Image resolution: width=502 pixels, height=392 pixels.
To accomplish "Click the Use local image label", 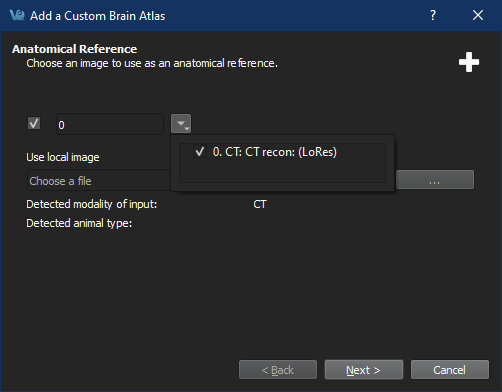I will click(63, 157).
